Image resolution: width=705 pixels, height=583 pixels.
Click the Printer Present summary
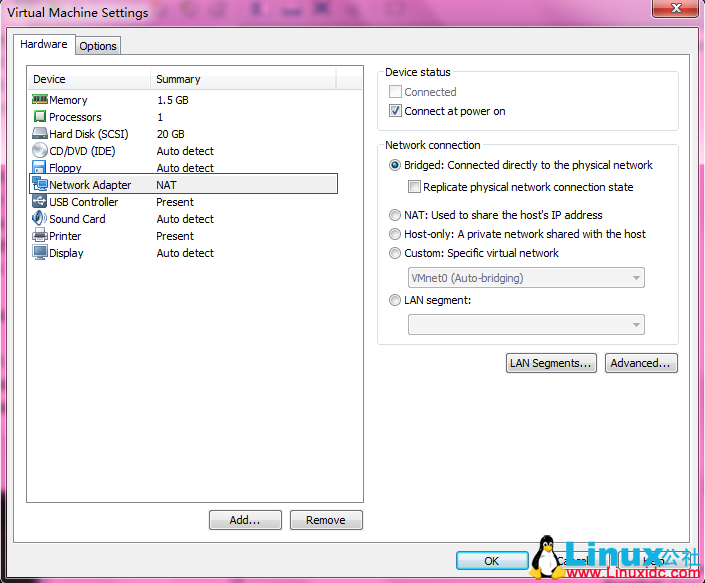tap(175, 236)
